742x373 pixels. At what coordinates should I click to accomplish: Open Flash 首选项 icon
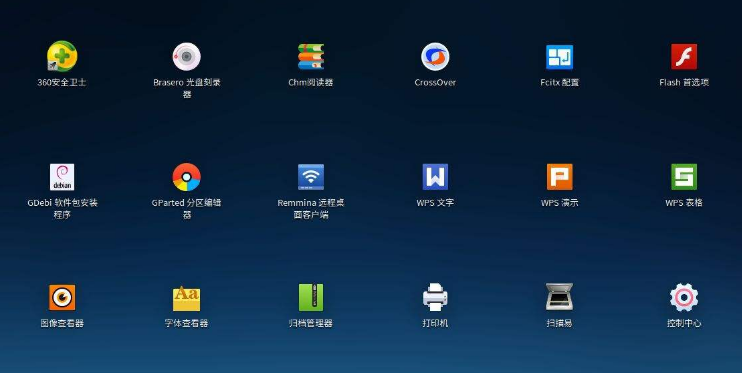(684, 57)
